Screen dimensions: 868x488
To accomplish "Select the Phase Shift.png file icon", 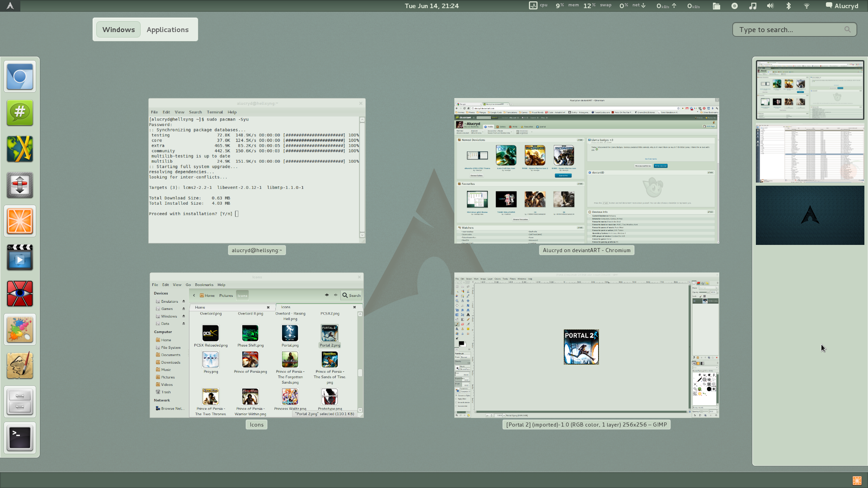I will (250, 333).
